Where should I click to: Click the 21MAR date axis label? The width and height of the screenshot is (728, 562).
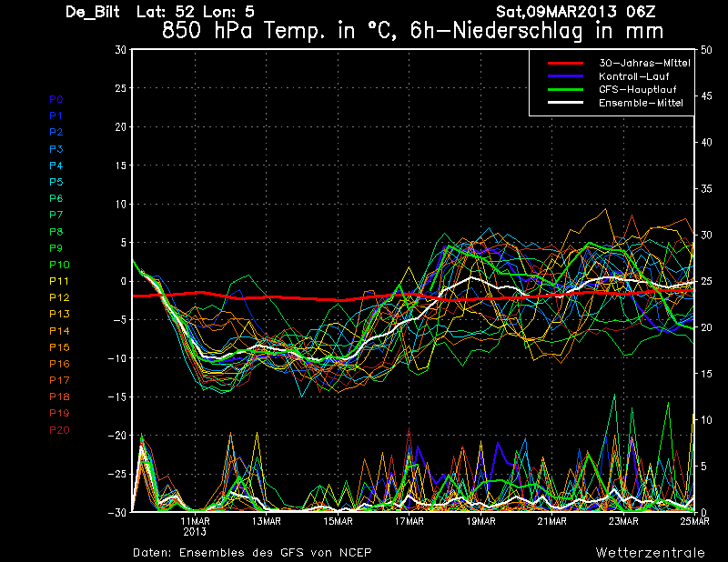coord(552,521)
